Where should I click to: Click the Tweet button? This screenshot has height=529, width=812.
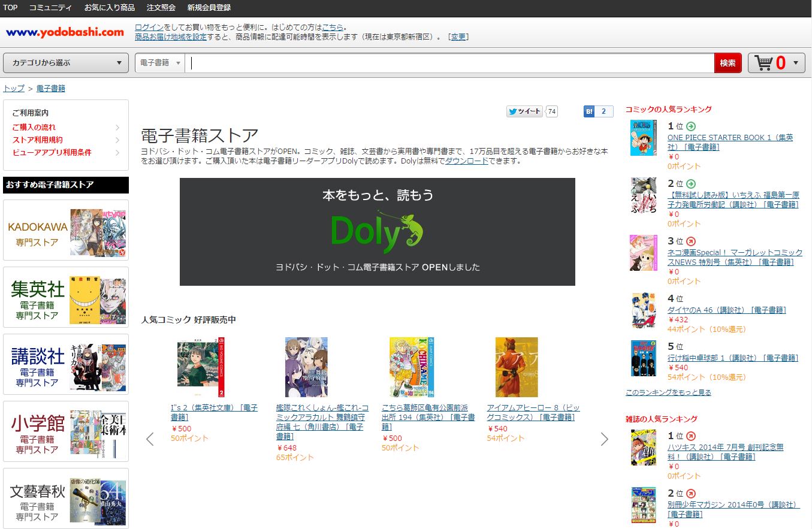[x=524, y=111]
